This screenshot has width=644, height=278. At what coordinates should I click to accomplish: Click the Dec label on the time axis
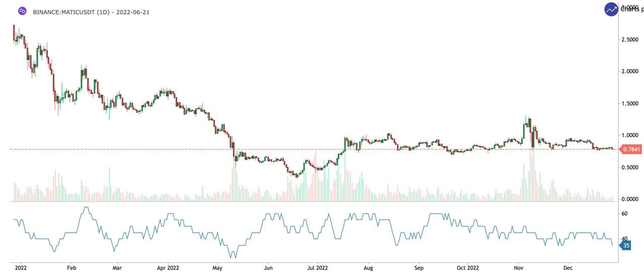(x=568, y=268)
